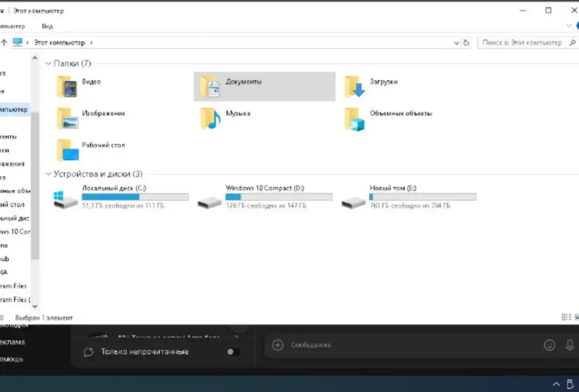Collapse the Устройства и диски section
Screen dimensions: 579x392
tap(49, 174)
